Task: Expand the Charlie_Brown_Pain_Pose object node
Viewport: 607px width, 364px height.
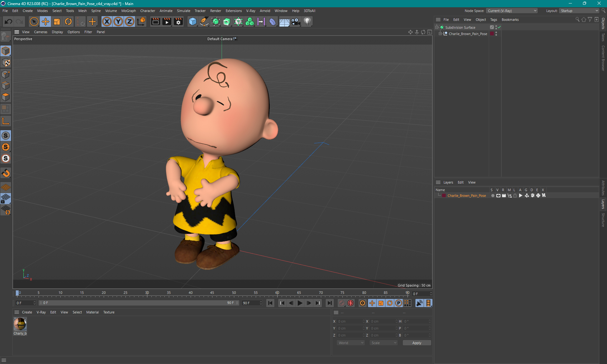Action: [440, 33]
